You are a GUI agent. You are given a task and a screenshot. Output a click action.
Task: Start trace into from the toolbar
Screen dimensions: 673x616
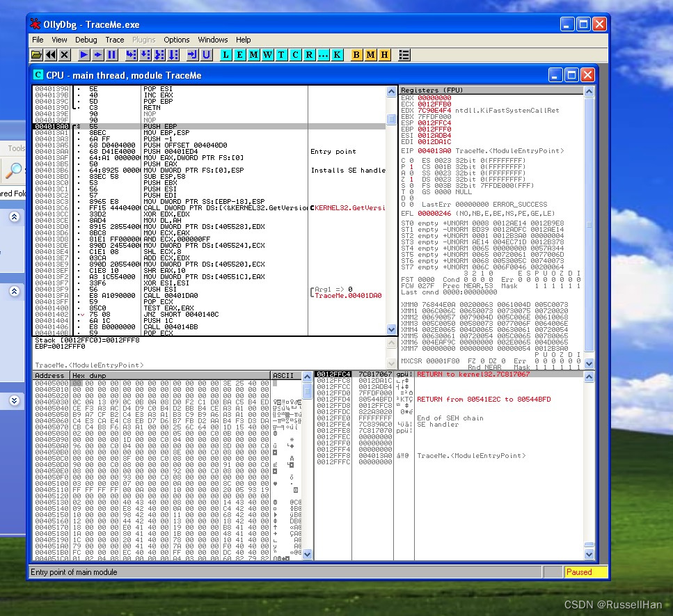click(159, 55)
